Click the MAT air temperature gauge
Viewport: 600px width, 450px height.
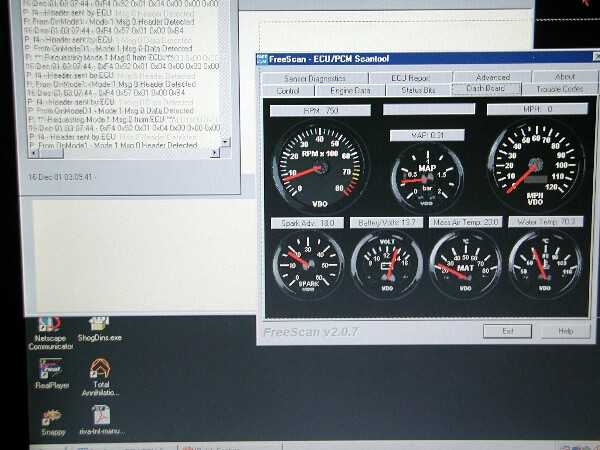tap(465, 264)
